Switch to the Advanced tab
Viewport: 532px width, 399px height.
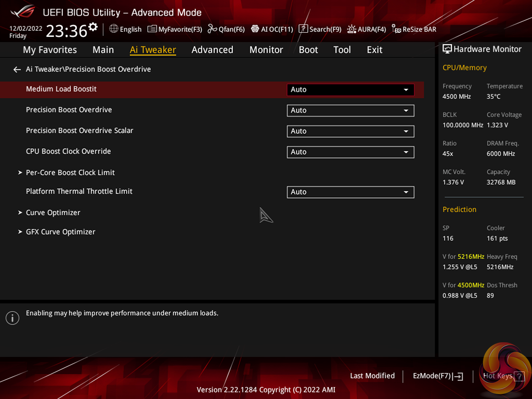pyautogui.click(x=212, y=49)
